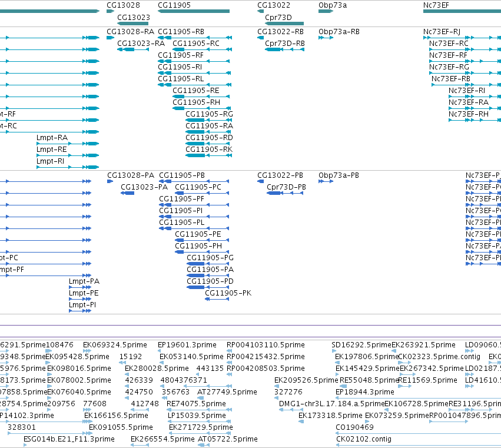Open transcript Obp73a-RB
The image size is (501, 448).
click(x=339, y=32)
